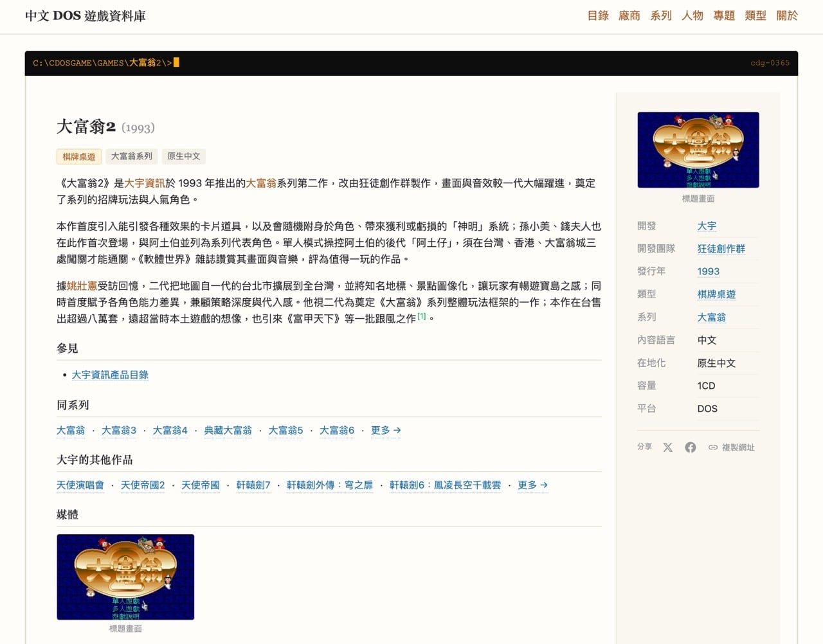The height and width of the screenshot is (644, 823).
Task: Open the 專題 menu item
Action: pyautogui.click(x=724, y=15)
